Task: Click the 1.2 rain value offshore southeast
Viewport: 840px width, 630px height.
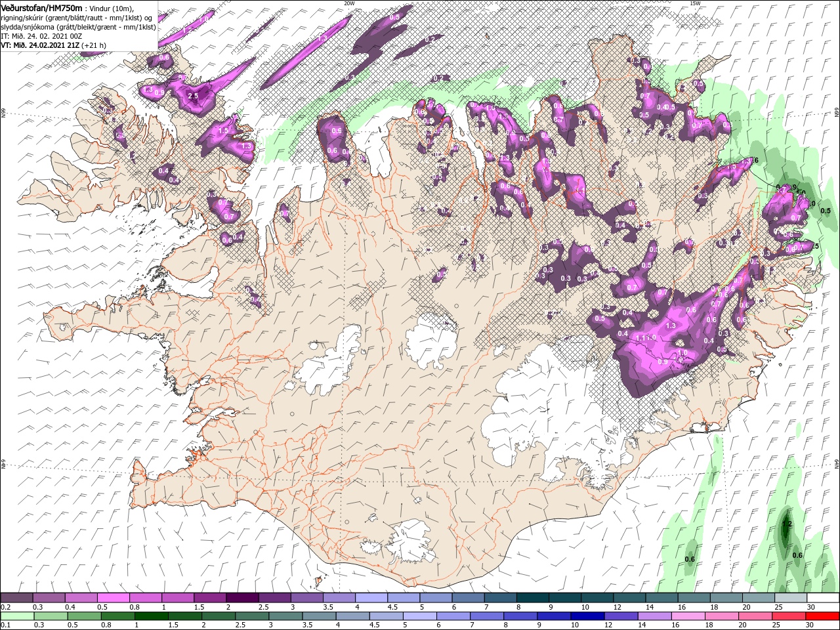Action: point(788,524)
